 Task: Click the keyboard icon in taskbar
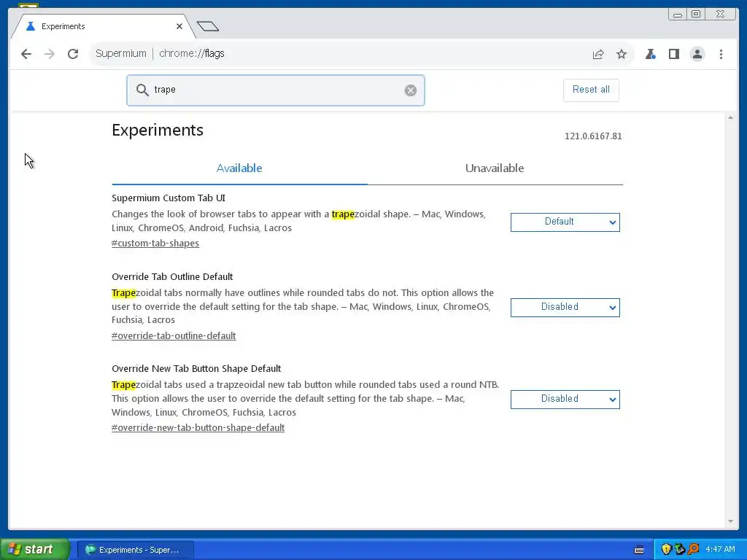pos(639,550)
